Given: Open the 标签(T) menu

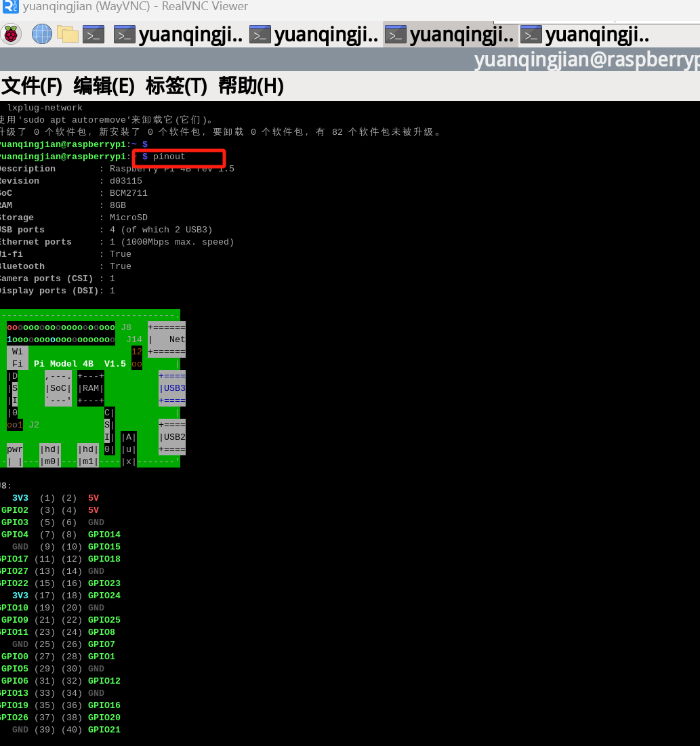Looking at the screenshot, I should point(177,86).
